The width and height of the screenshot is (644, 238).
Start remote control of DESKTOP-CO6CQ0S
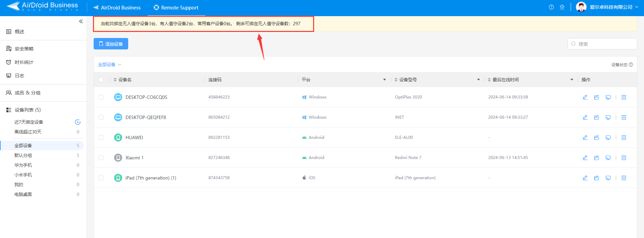coord(608,97)
